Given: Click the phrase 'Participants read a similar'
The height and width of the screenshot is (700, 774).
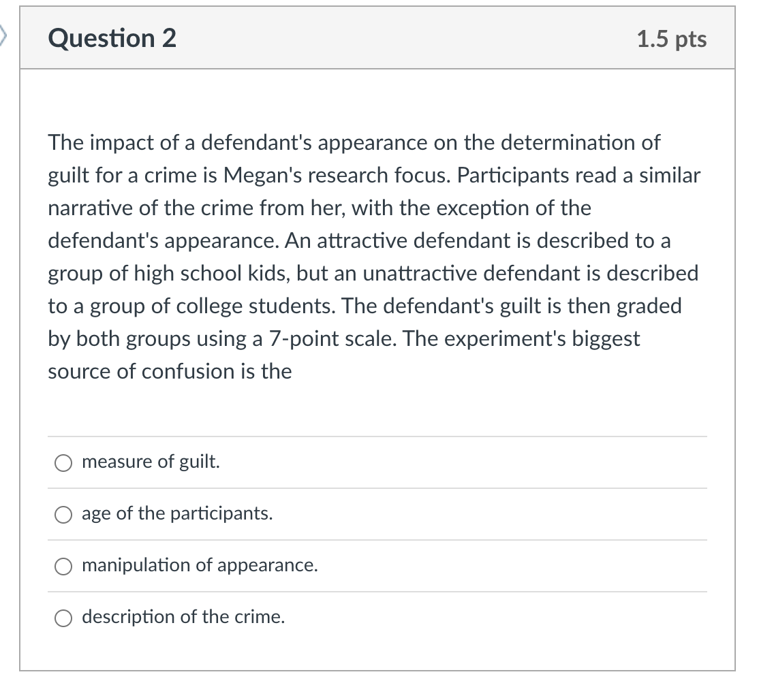Looking at the screenshot, I should coord(578,176).
